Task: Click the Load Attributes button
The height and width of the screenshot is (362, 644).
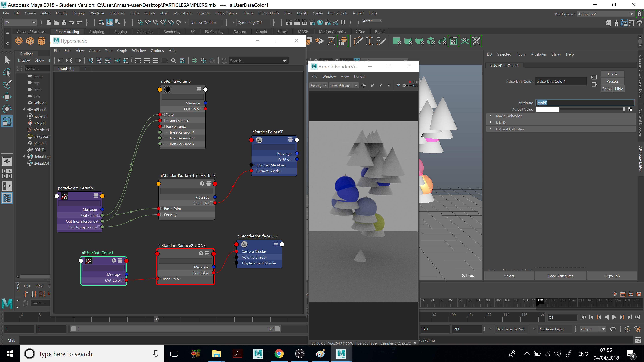Action: [561, 276]
